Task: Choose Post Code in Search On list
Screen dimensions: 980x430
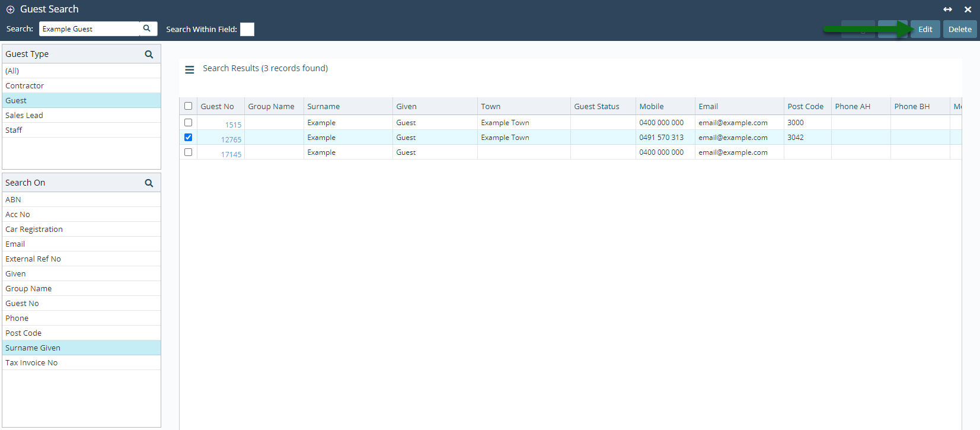Action: [x=81, y=333]
